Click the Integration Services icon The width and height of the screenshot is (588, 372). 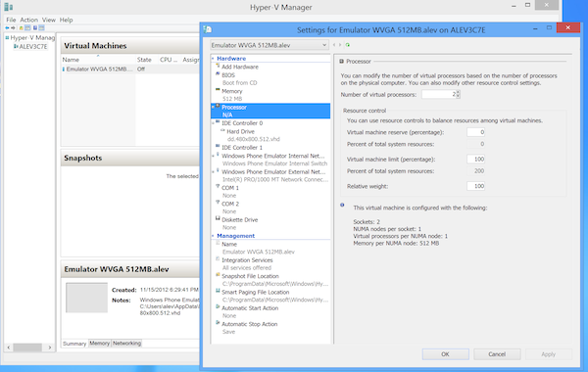coord(218,259)
